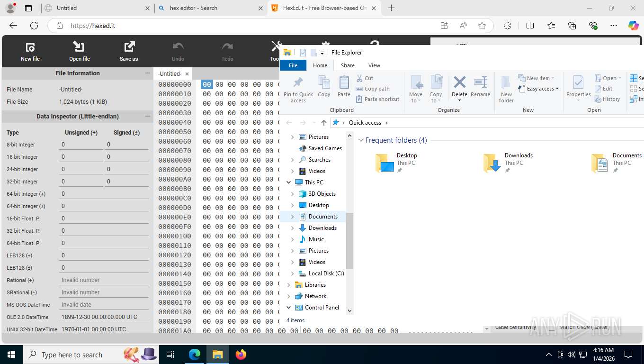Click Copy path in ribbon
This screenshot has height=364, width=644.
[x=372, y=89]
